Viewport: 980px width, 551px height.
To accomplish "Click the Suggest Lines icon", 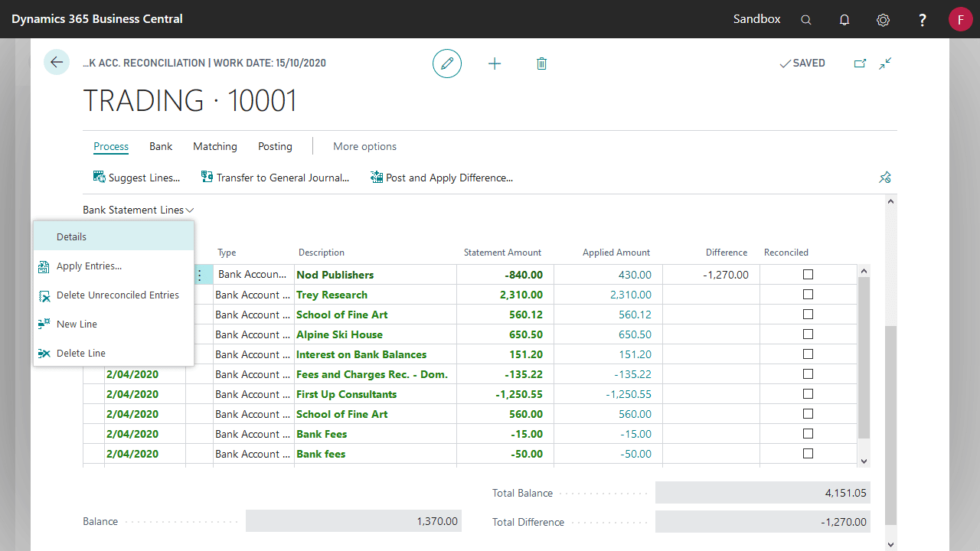I will coord(100,177).
